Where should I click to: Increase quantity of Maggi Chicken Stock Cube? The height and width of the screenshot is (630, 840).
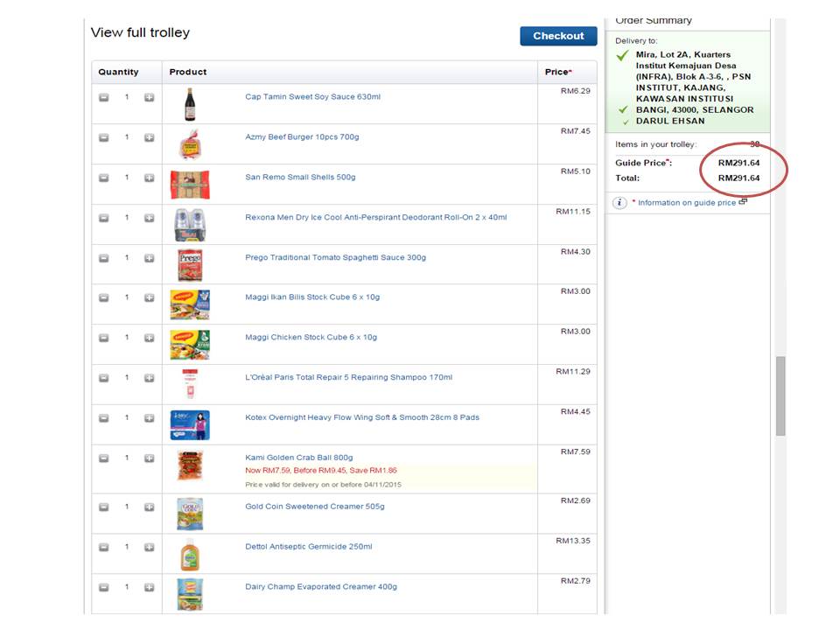click(x=149, y=338)
